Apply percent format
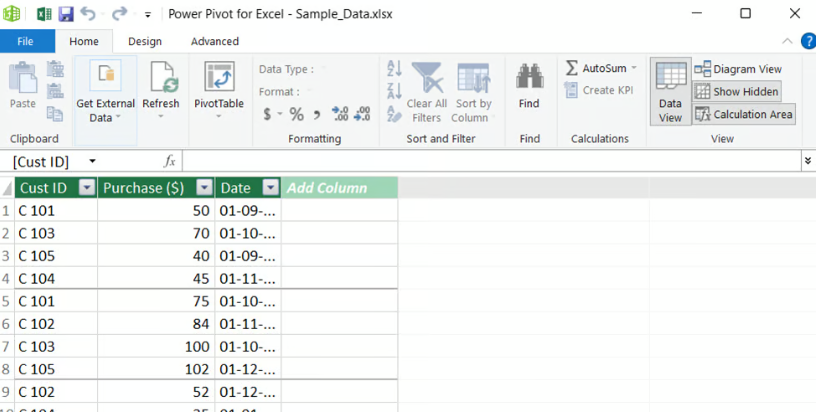Image resolution: width=816 pixels, height=412 pixels. click(296, 114)
